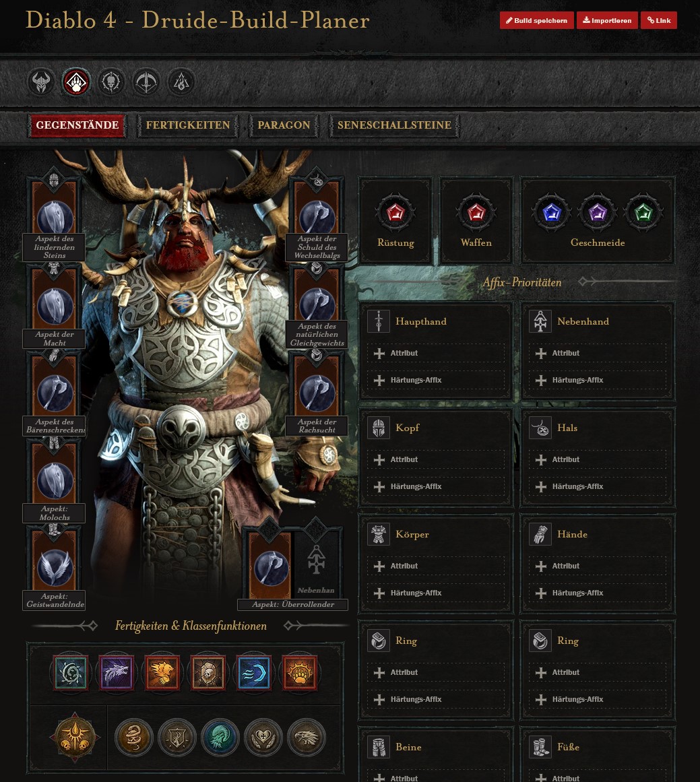
Task: Add an Attribut to Hals
Action: tap(597, 459)
